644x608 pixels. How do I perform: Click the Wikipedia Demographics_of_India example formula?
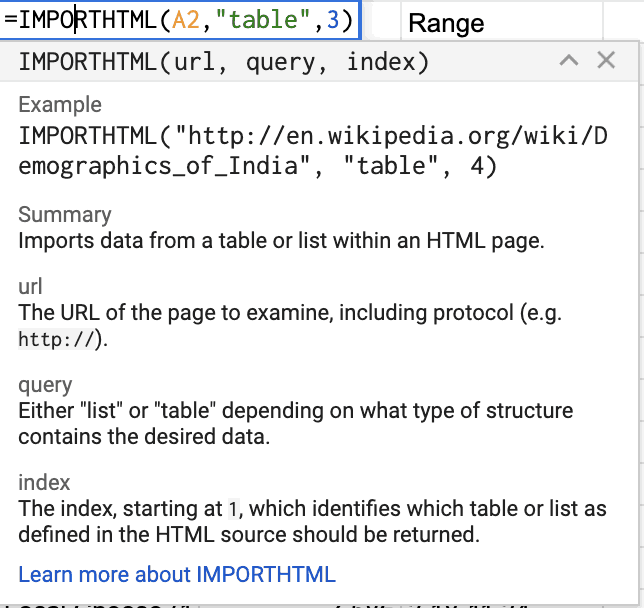(313, 151)
